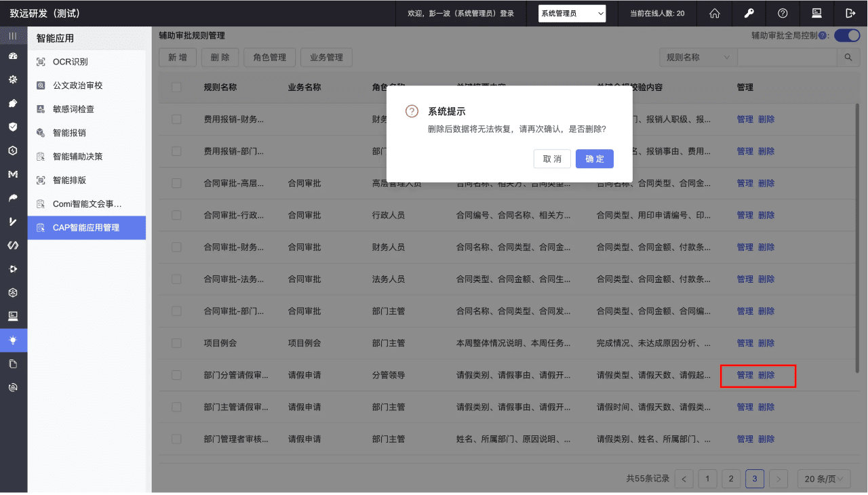Tick checkbox for 部门主管请假审 row
The width and height of the screenshot is (868, 495).
(x=177, y=408)
